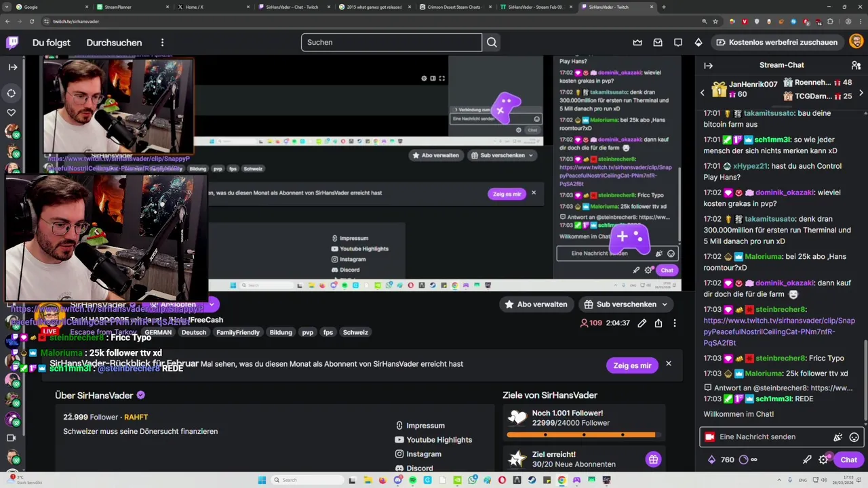Click the Abo verwalten button
Viewport: 868px width, 488px height.
click(x=536, y=304)
